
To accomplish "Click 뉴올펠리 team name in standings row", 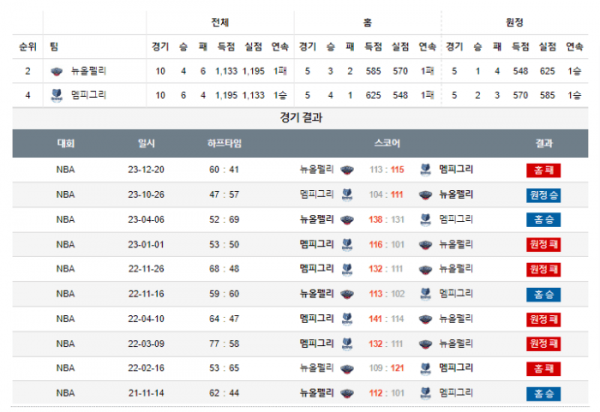I will click(88, 71).
